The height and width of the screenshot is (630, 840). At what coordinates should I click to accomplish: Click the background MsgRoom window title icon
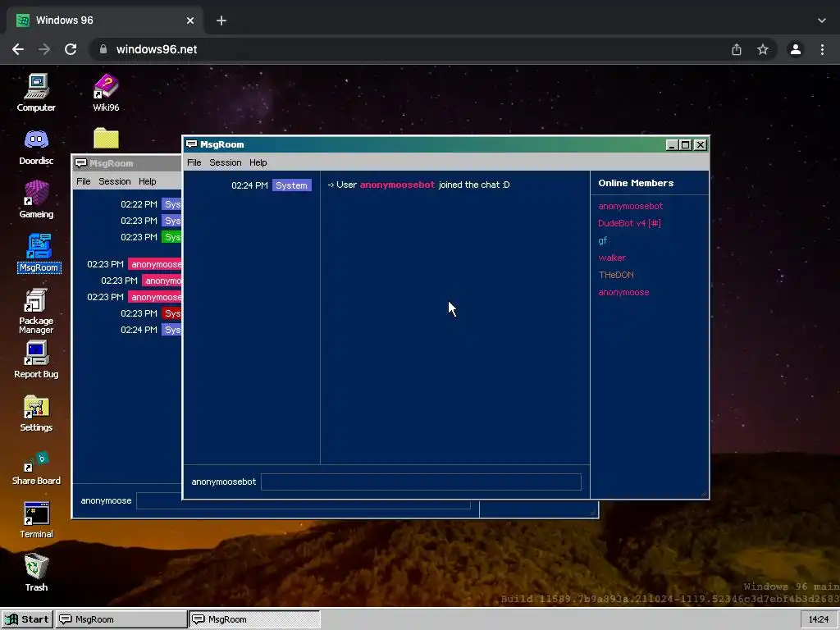point(81,163)
